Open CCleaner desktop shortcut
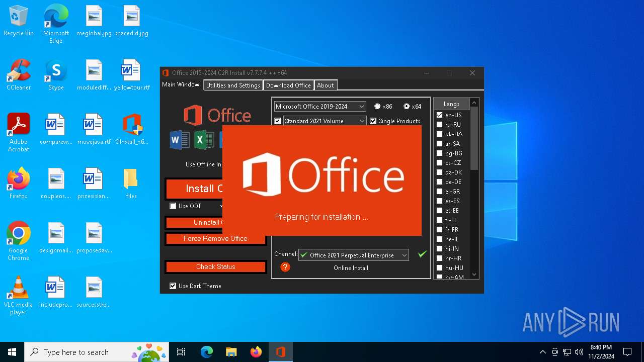Viewport: 644px width, 362px height. (x=19, y=75)
